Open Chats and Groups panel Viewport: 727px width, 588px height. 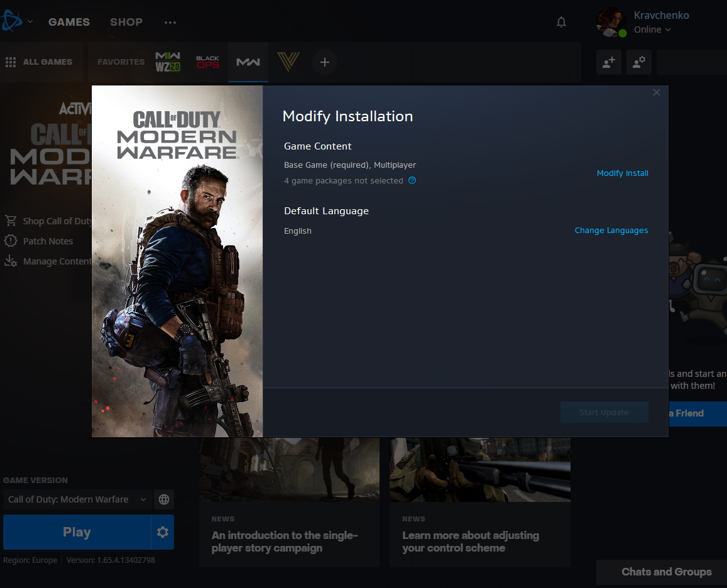click(662, 572)
